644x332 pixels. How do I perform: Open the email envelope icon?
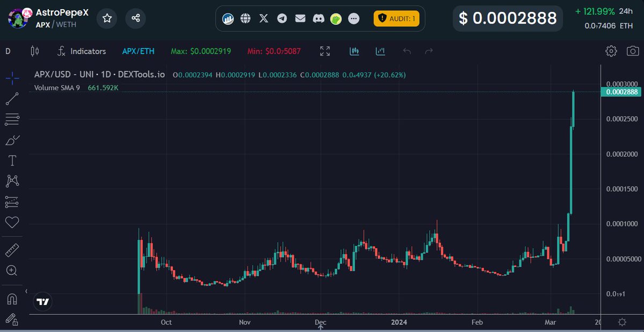click(x=300, y=19)
